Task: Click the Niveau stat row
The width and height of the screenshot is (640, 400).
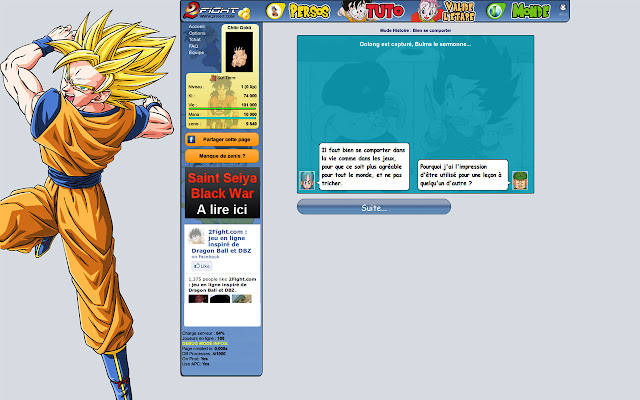Action: 222,87
